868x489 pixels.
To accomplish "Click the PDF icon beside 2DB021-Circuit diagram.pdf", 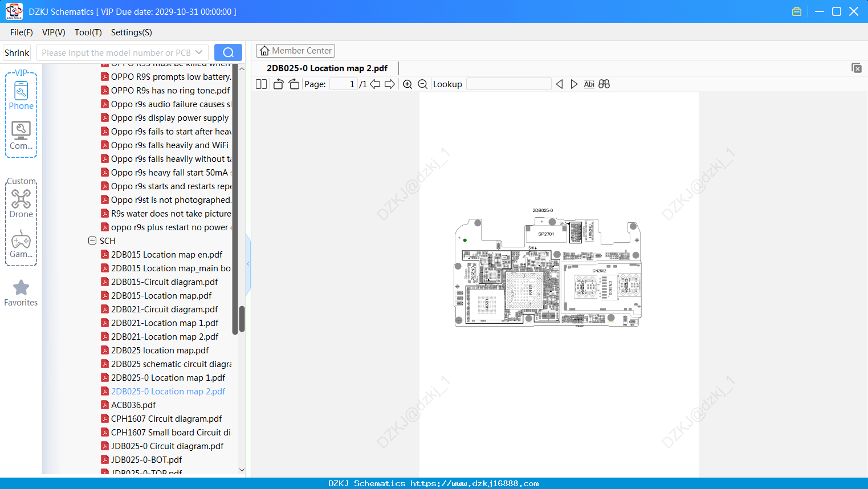I will pyautogui.click(x=105, y=309).
